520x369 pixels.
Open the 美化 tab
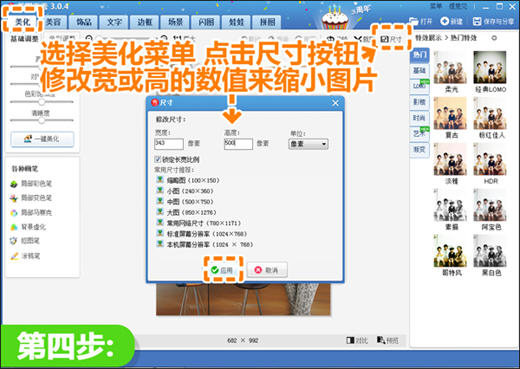[x=22, y=22]
